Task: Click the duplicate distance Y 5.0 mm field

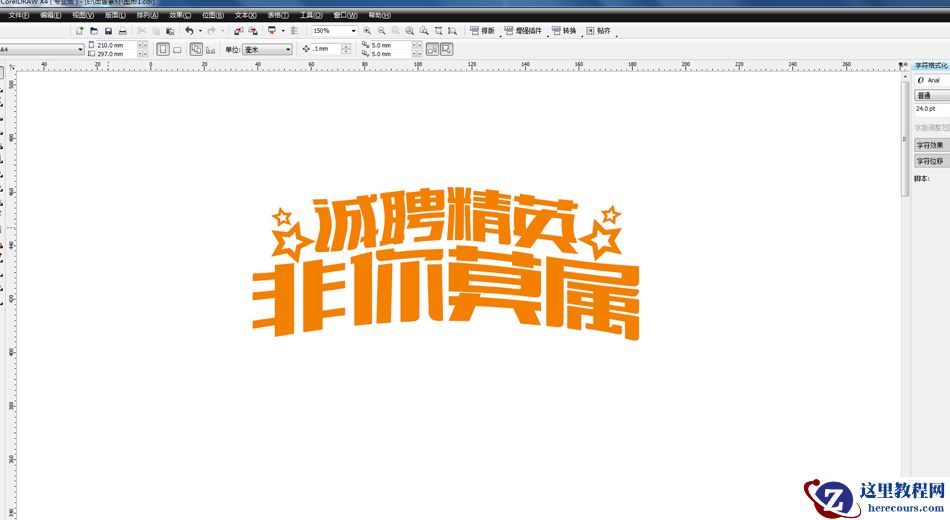Action: (x=390, y=54)
